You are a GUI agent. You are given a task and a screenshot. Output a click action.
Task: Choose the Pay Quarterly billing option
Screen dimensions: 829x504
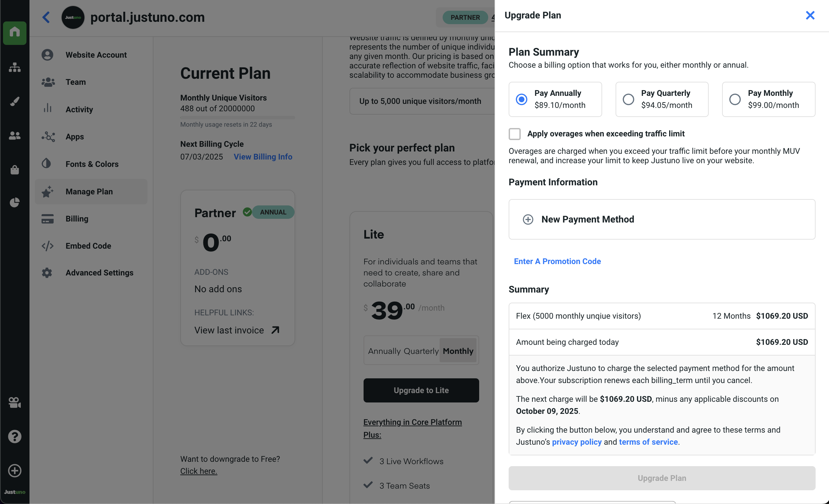628,100
